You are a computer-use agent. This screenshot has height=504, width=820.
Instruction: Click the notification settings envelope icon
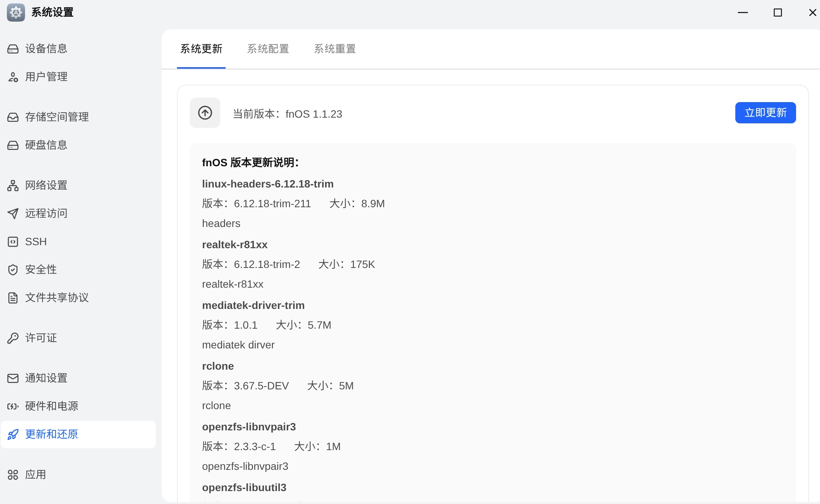point(13,378)
